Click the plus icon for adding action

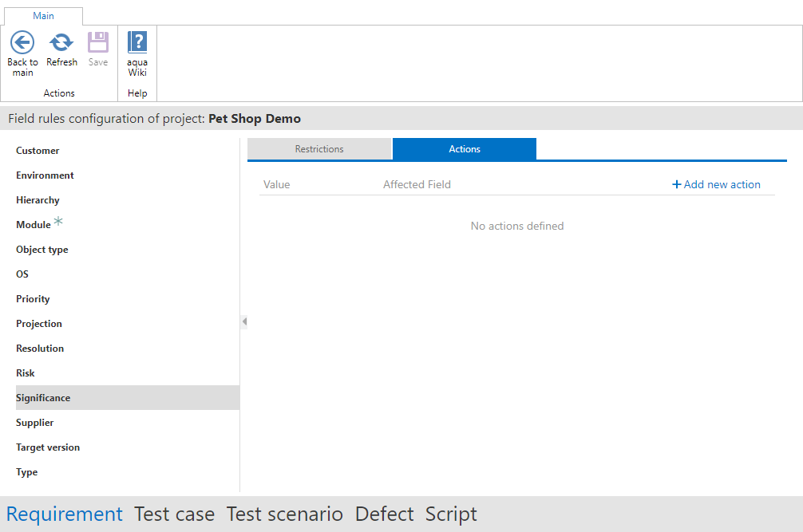[677, 184]
